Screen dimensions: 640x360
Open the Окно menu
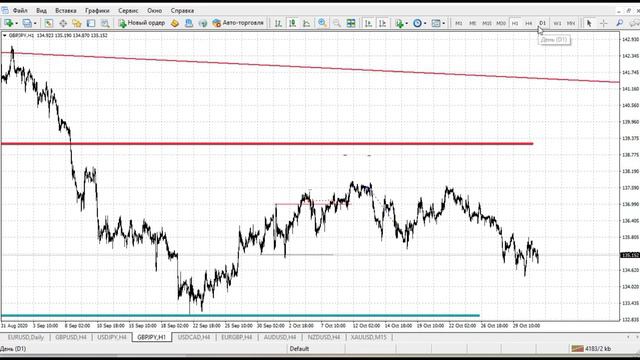tap(155, 11)
